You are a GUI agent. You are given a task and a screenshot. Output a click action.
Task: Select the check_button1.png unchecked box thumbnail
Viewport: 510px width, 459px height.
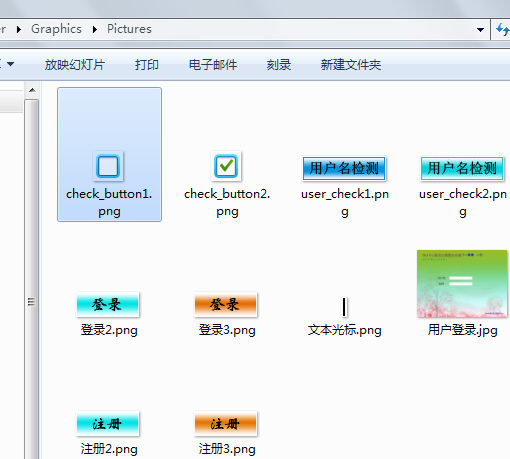(x=108, y=166)
